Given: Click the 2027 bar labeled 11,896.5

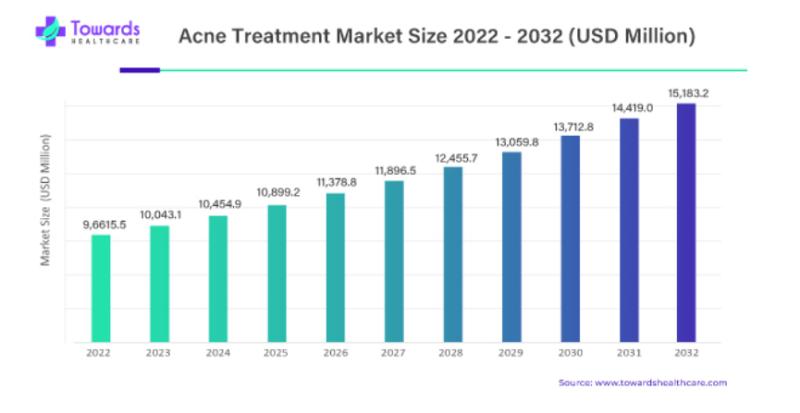Looking at the screenshot, I should (x=394, y=261).
